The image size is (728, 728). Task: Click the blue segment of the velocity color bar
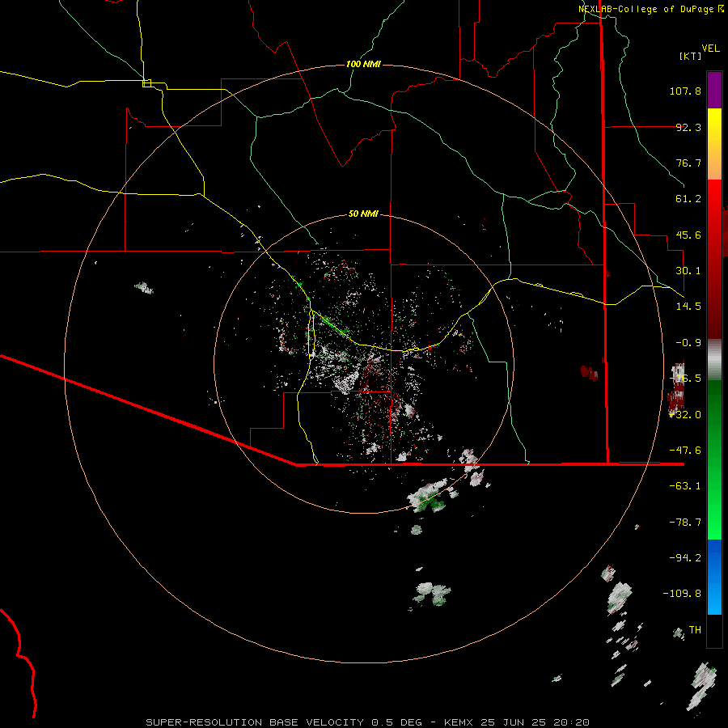point(714,577)
